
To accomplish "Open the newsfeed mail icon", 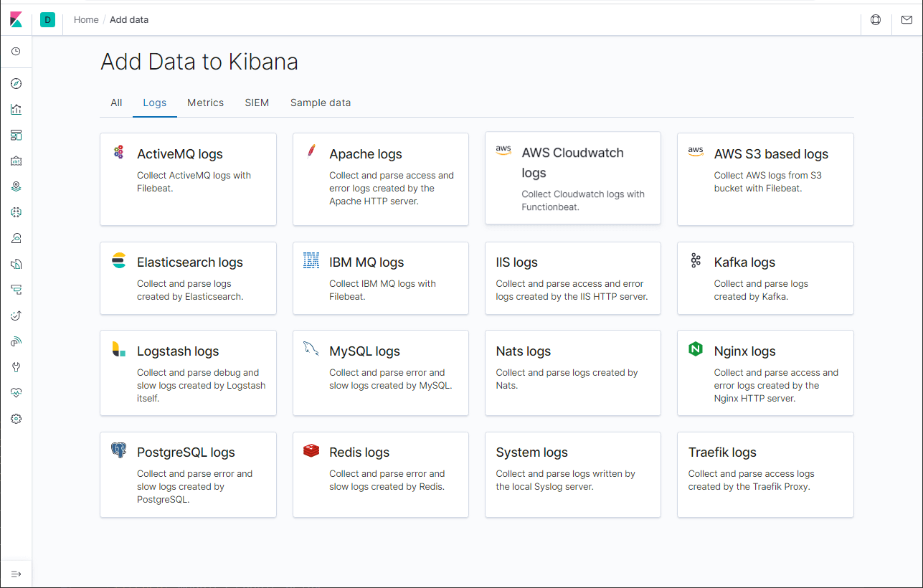I will 907,20.
